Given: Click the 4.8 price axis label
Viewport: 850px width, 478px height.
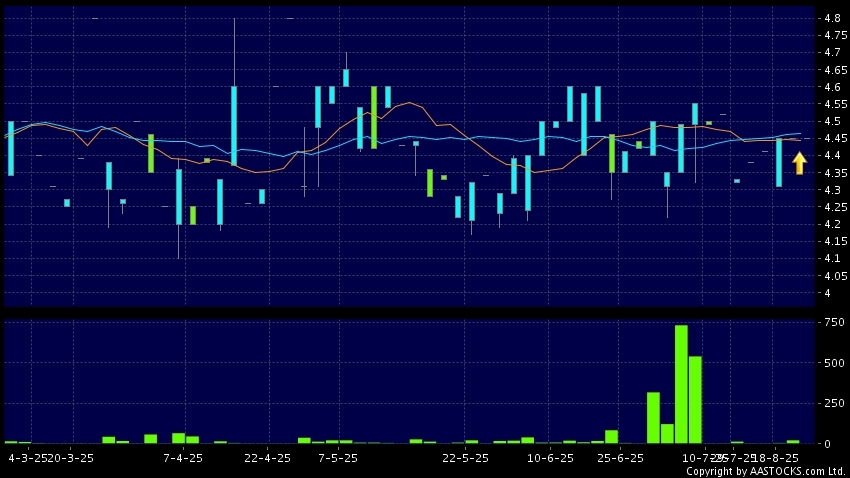Looking at the screenshot, I should click(x=832, y=18).
